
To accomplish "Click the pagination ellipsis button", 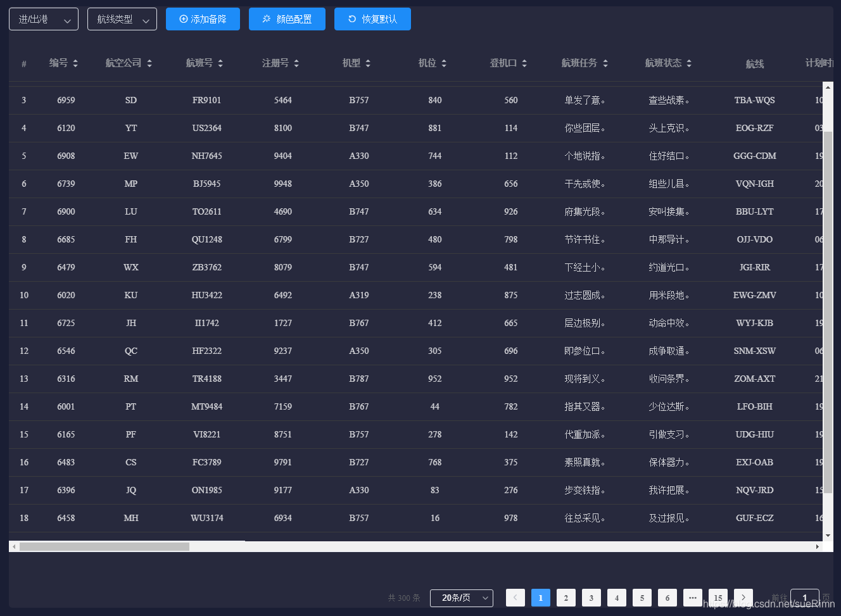I will pos(693,598).
